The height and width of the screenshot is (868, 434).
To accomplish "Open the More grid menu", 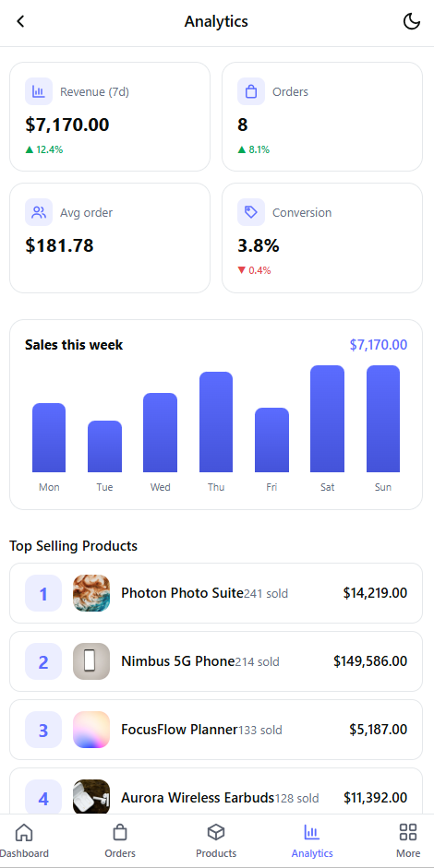I will tap(408, 840).
